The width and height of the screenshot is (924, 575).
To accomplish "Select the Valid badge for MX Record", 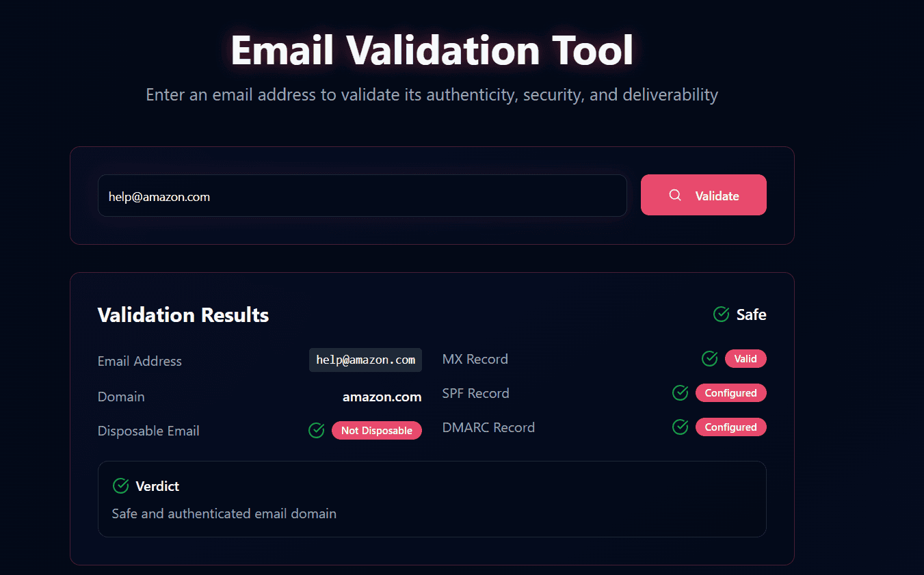I will point(745,359).
